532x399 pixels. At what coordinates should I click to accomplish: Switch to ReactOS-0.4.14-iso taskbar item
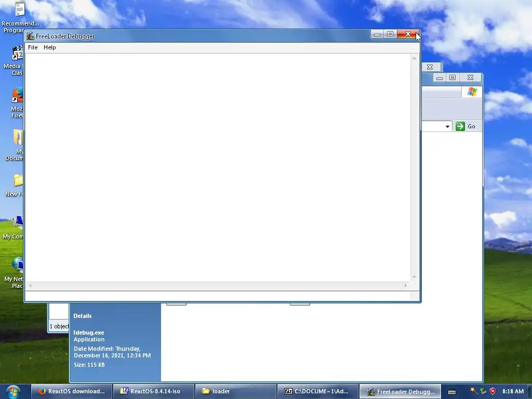point(154,391)
